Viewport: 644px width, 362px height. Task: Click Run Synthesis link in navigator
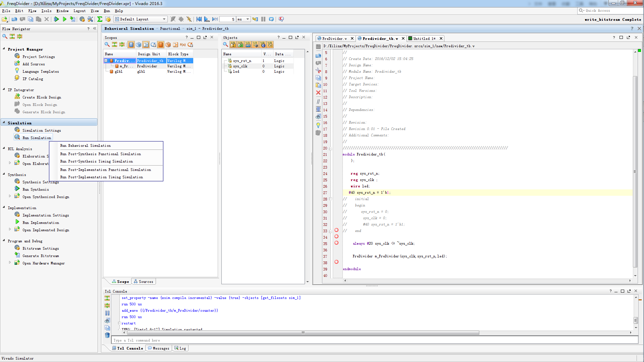click(x=36, y=189)
